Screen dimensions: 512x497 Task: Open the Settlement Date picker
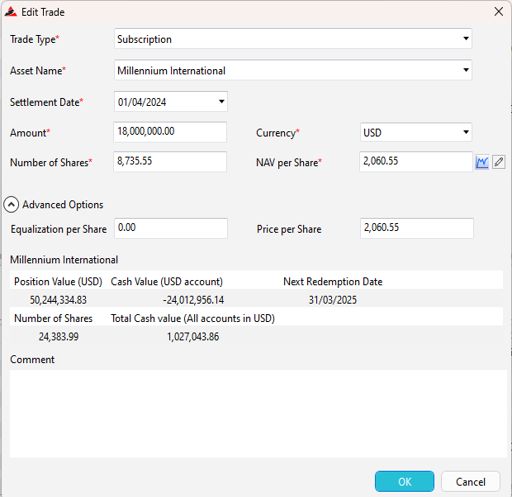222,101
